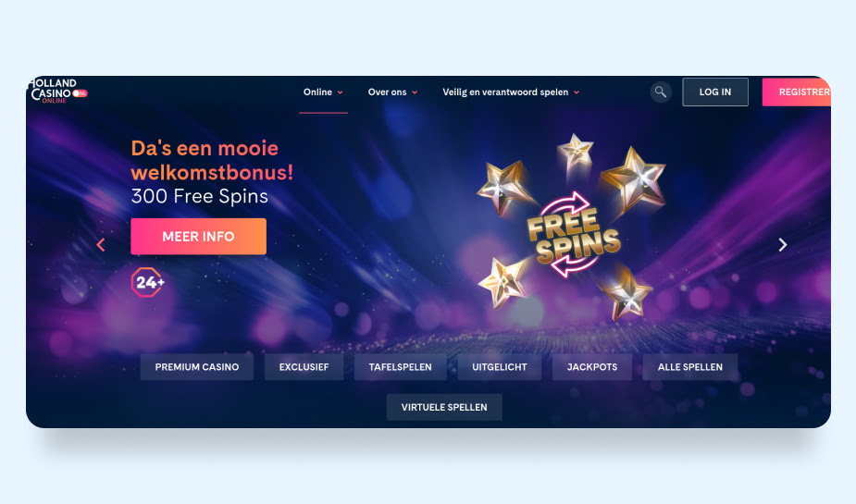
Task: Advance carousel with right arrow
Action: click(x=782, y=245)
